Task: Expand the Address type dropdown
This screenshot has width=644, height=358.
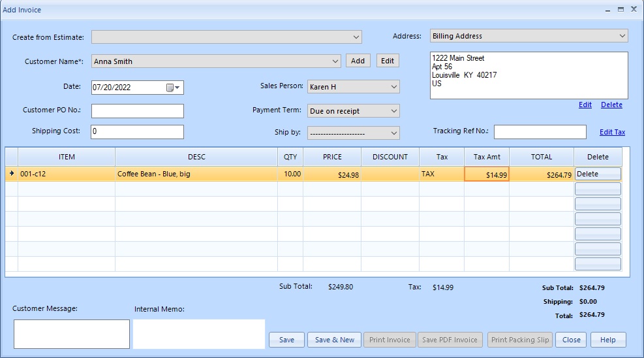Action: click(622, 36)
